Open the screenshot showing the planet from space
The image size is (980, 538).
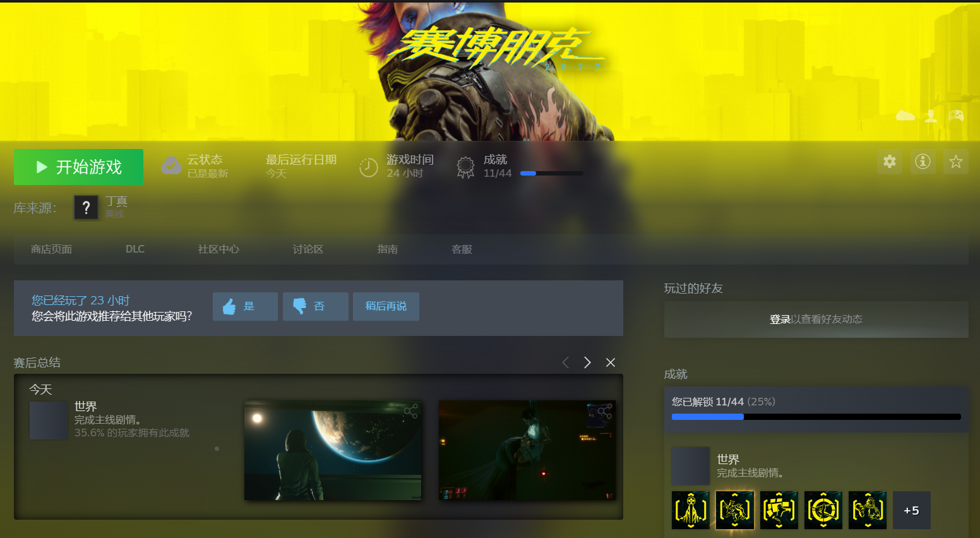point(333,450)
